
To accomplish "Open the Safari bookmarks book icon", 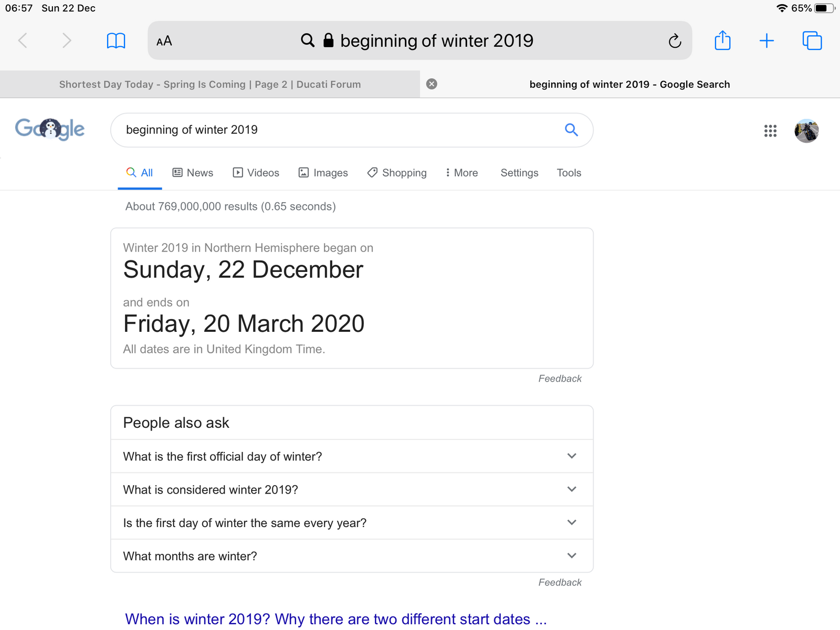I will click(116, 40).
